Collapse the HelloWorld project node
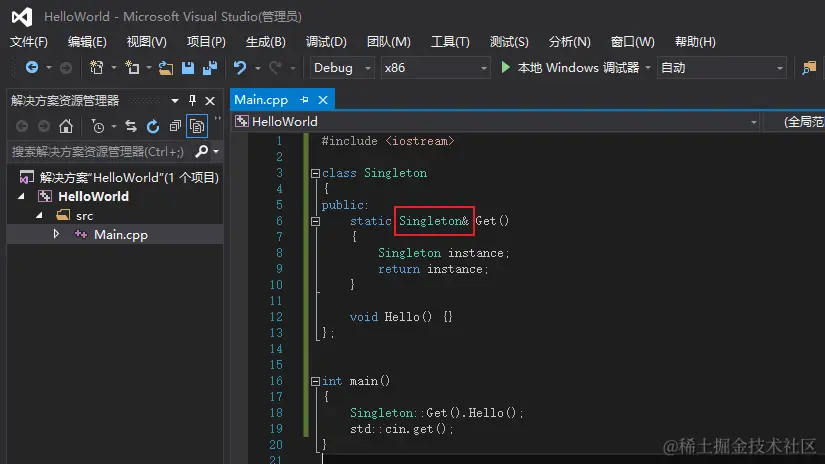The height and width of the screenshot is (464, 825). click(21, 196)
